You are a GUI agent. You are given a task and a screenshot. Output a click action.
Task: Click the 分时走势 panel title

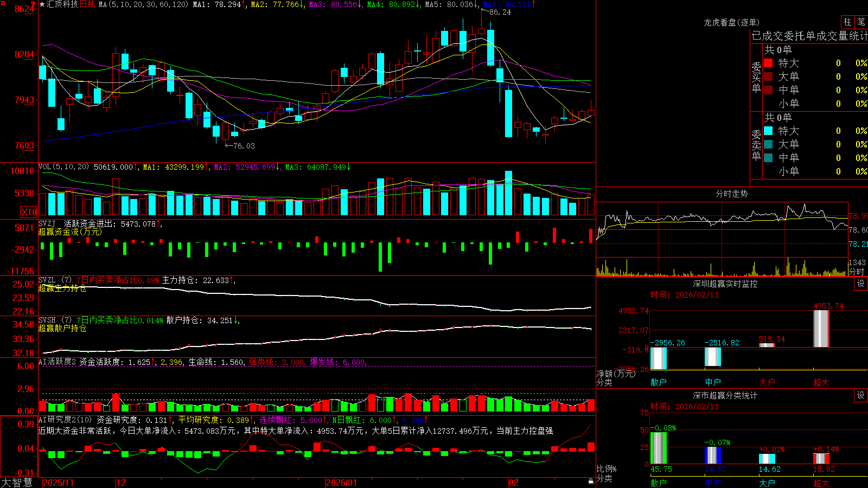coord(731,194)
